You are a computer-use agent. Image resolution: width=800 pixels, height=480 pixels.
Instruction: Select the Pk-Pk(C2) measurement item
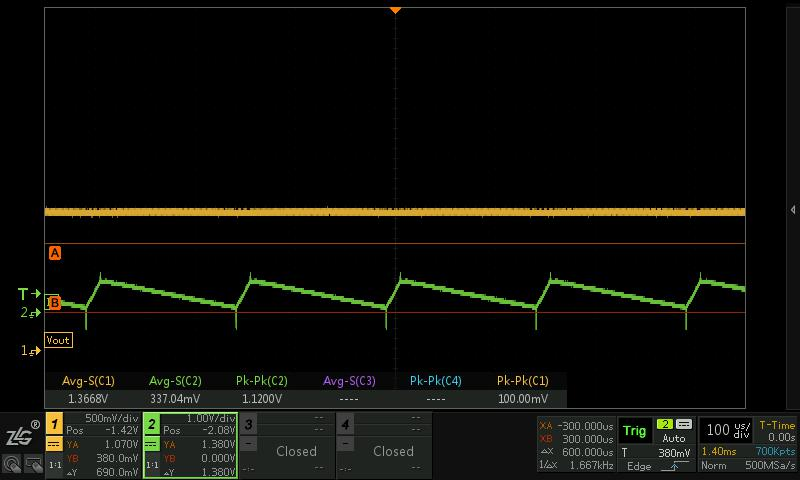coord(262,389)
